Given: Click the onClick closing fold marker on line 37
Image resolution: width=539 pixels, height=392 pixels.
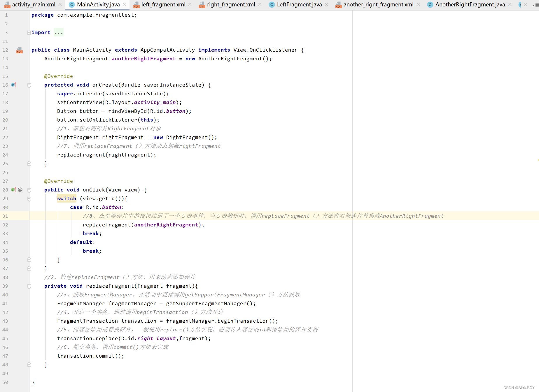Looking at the screenshot, I should 29,268.
